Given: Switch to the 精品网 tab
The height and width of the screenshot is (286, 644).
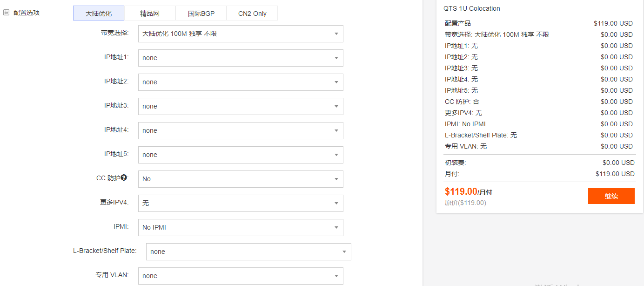Looking at the screenshot, I should click(x=150, y=14).
